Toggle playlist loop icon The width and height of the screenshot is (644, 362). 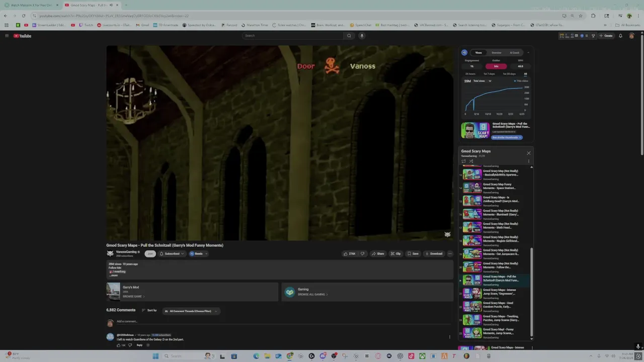point(463,161)
